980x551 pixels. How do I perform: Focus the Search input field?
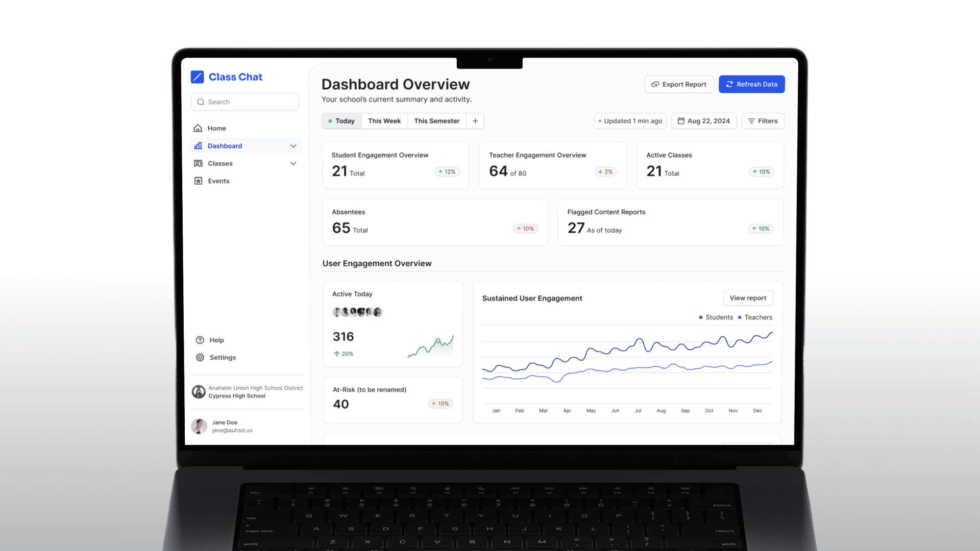[245, 102]
